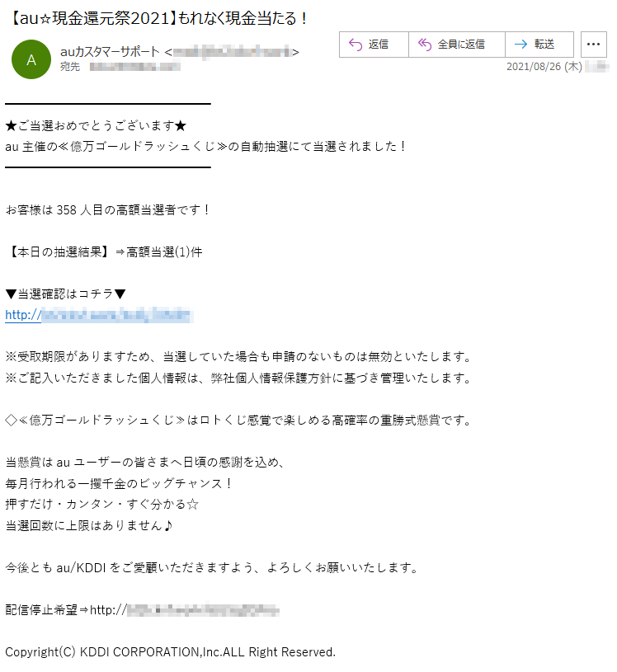The image size is (617, 672).
Task: Click the 返信 reply arrow icon
Action: [356, 45]
